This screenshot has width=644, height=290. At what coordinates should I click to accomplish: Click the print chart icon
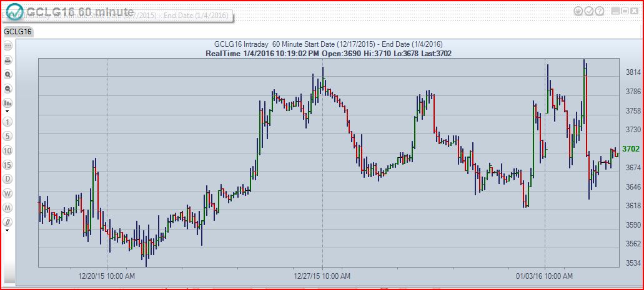point(8,60)
